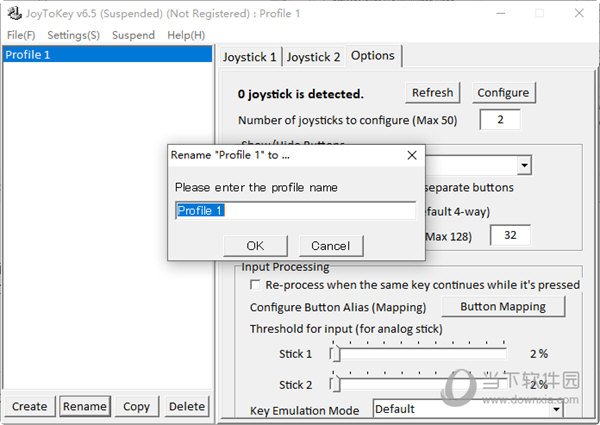Image resolution: width=600 pixels, height=425 pixels.
Task: Click the JoyToKey app icon in title bar
Action: (14, 13)
